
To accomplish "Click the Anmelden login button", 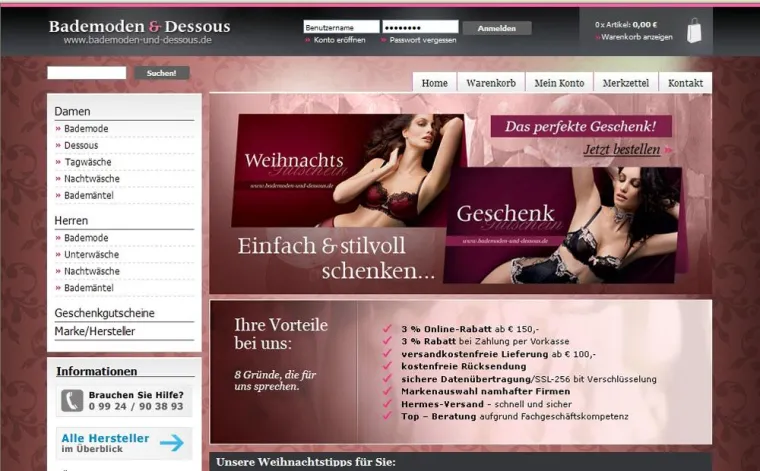I will pos(497,28).
